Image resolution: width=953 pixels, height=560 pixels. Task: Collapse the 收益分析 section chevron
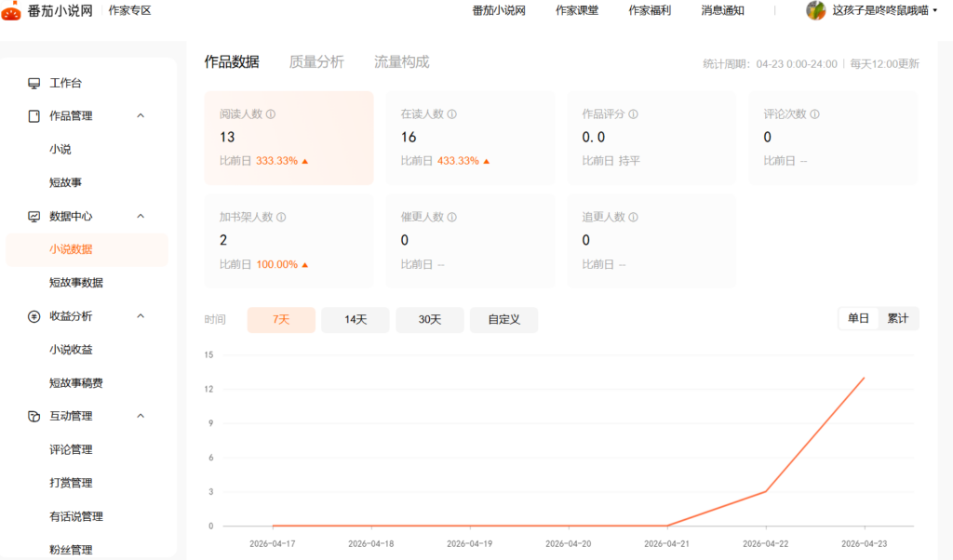(x=141, y=316)
